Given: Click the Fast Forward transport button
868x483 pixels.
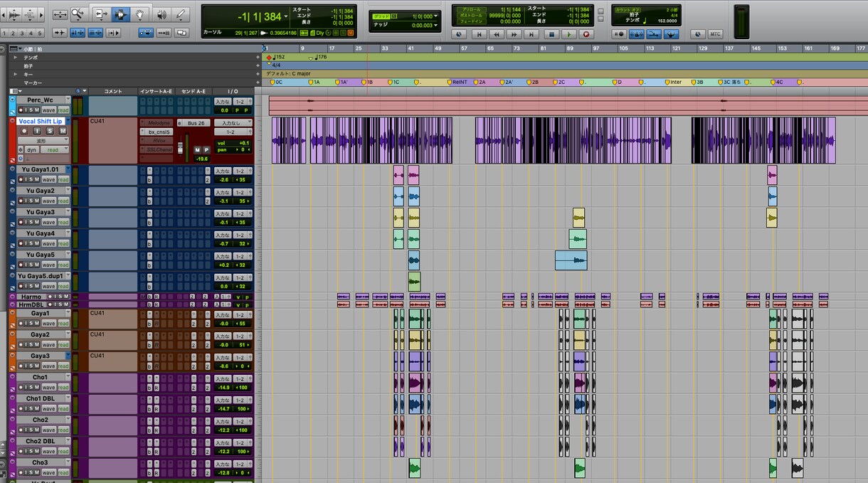Looking at the screenshot, I should 514,34.
